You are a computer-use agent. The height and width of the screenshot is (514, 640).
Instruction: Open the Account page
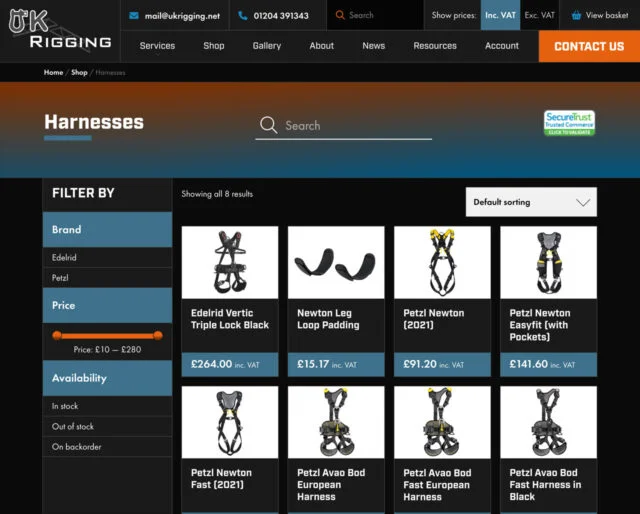(502, 46)
